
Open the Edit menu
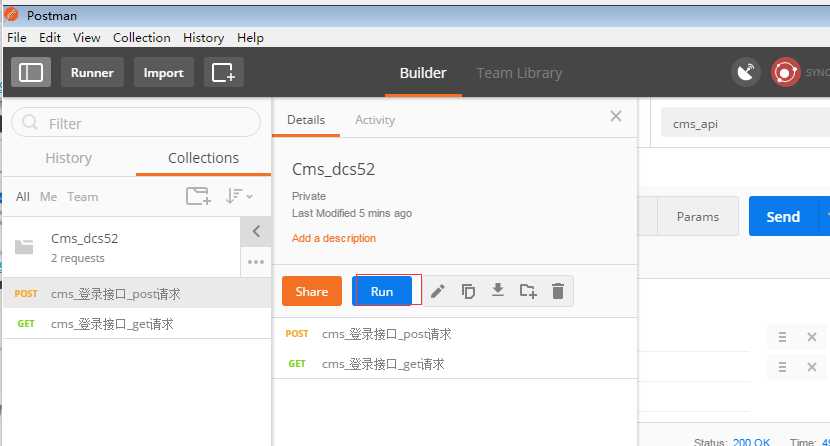pyautogui.click(x=50, y=38)
